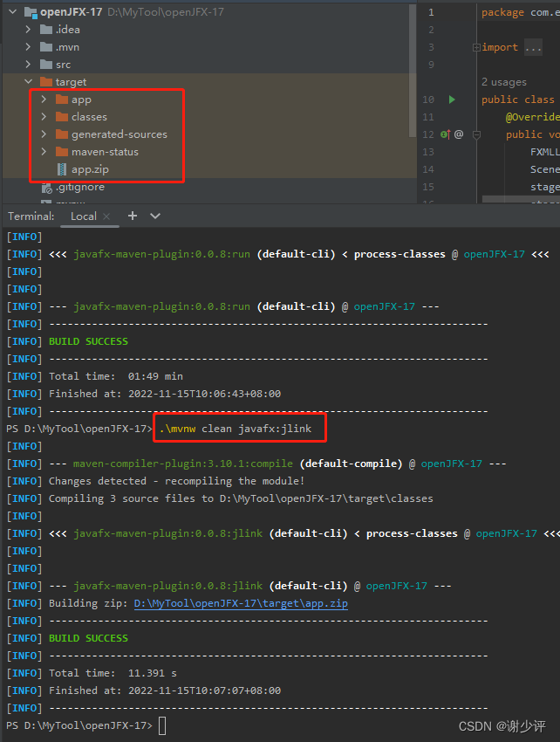Switch to the Local terminal tab
The image size is (560, 742).
click(83, 216)
